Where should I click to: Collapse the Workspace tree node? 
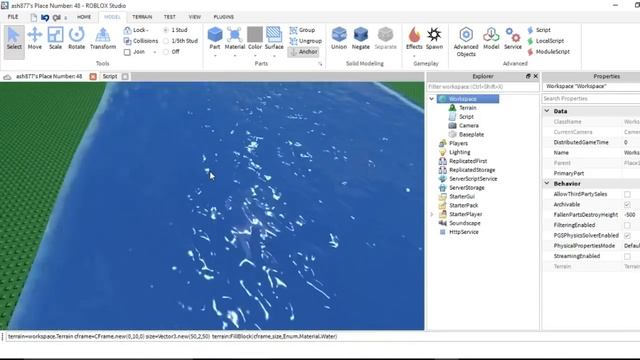431,99
